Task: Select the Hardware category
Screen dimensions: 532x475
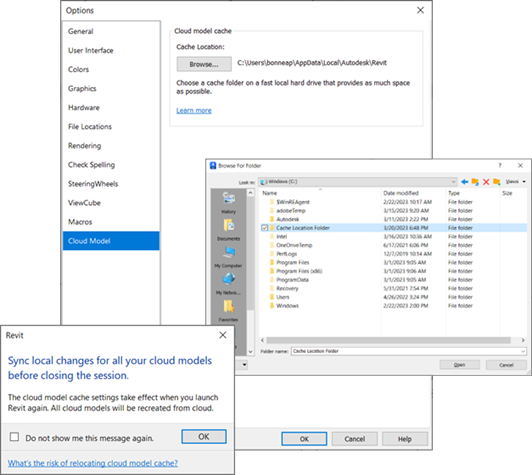Action: 111,108
